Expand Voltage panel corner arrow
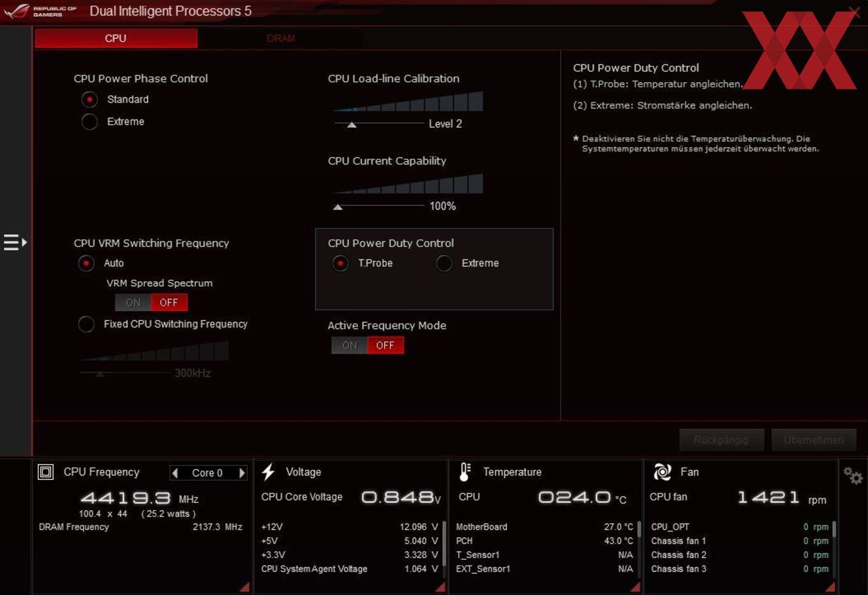The width and height of the screenshot is (868, 595). [x=440, y=587]
